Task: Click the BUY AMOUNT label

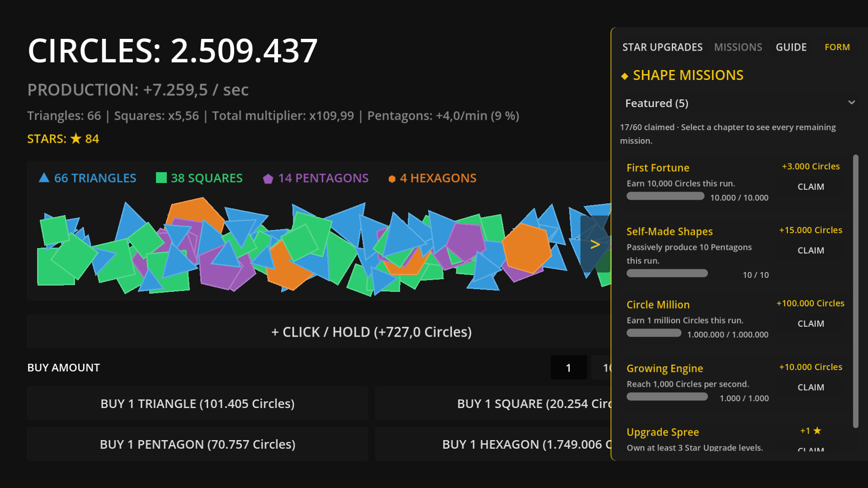Action: [64, 368]
